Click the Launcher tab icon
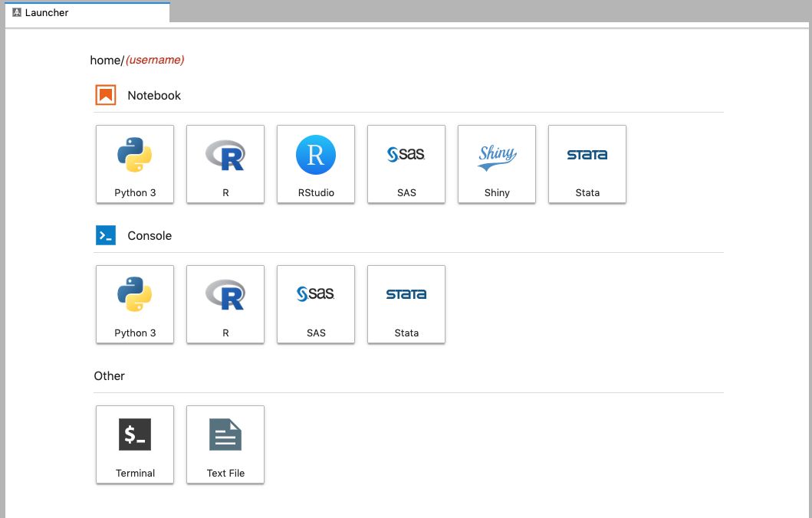 (x=17, y=12)
